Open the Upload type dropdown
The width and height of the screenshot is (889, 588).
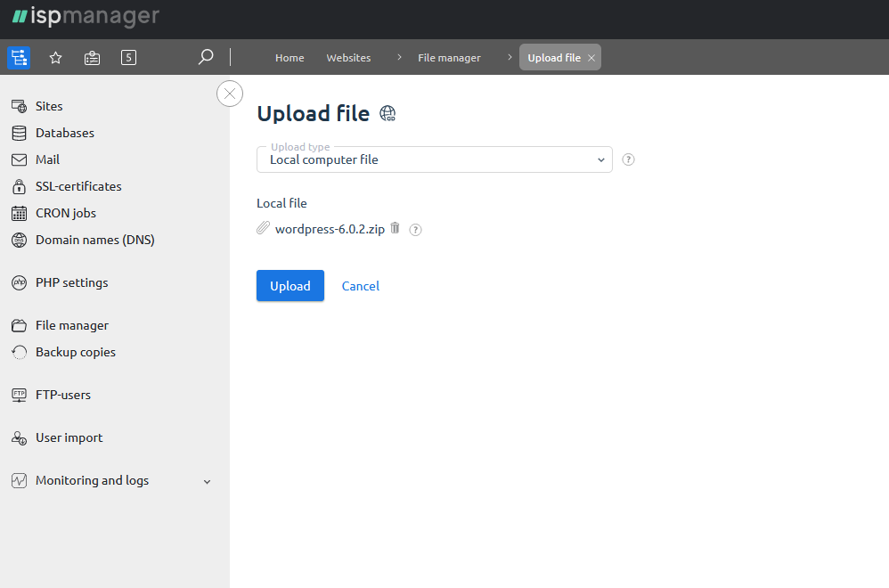click(x=434, y=160)
